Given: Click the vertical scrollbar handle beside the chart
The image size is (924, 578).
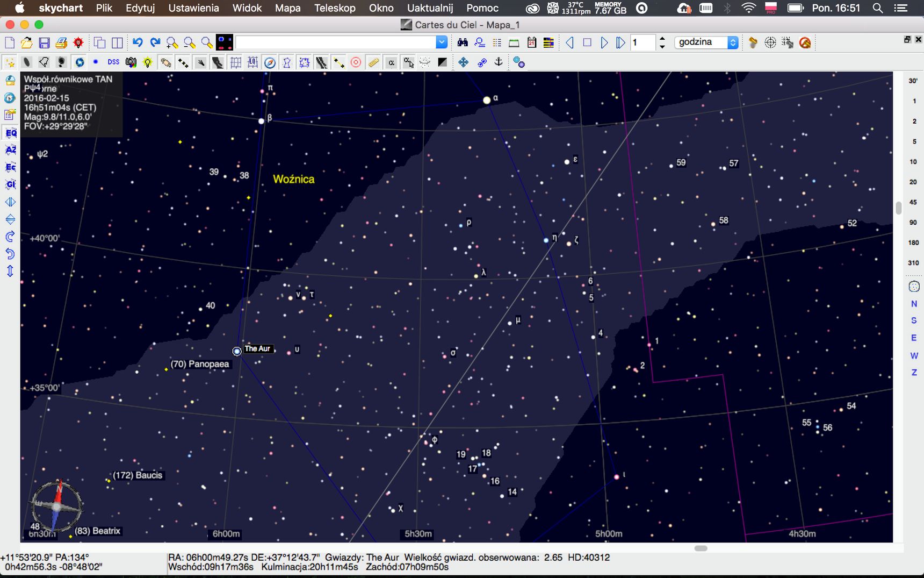Looking at the screenshot, I should pos(898,208).
